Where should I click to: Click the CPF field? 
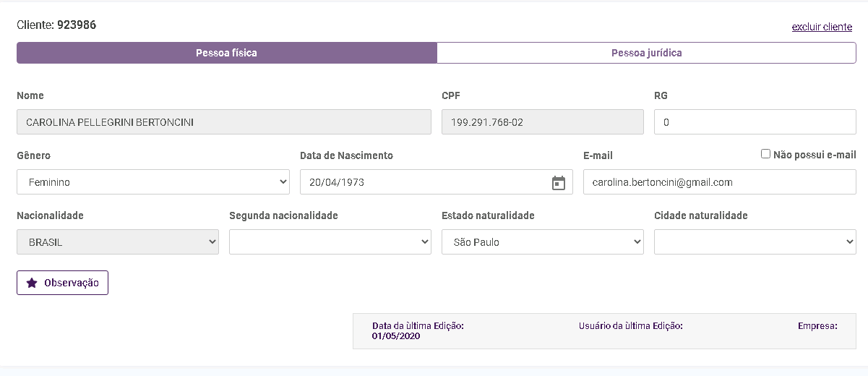pyautogui.click(x=542, y=122)
